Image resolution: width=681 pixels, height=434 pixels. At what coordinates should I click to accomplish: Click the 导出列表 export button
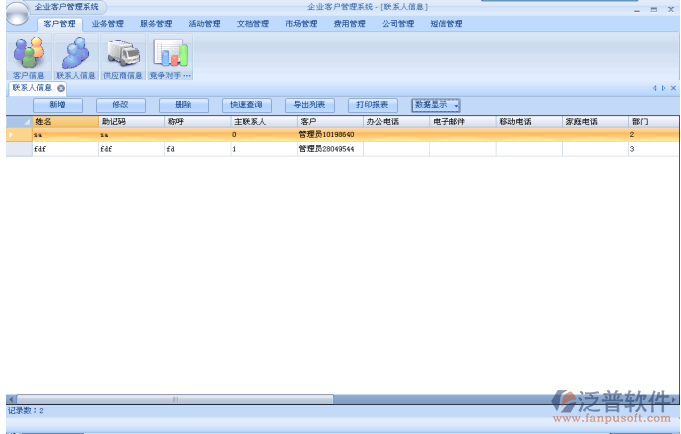(309, 104)
